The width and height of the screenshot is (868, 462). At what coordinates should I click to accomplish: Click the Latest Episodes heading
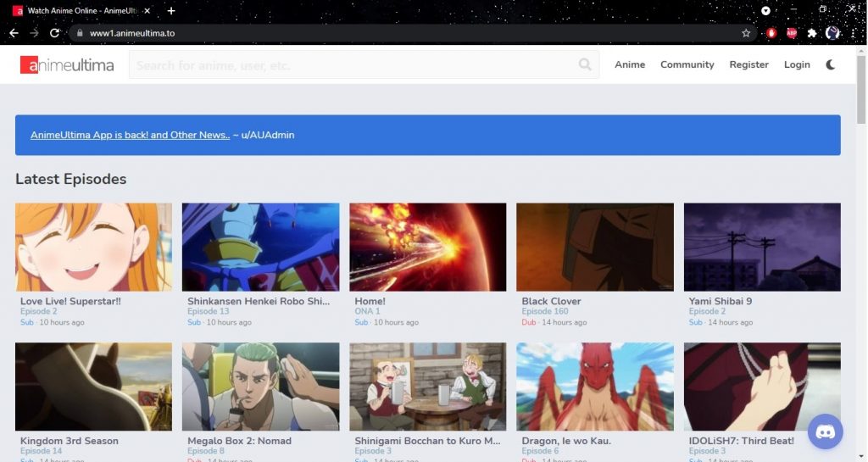pos(71,179)
